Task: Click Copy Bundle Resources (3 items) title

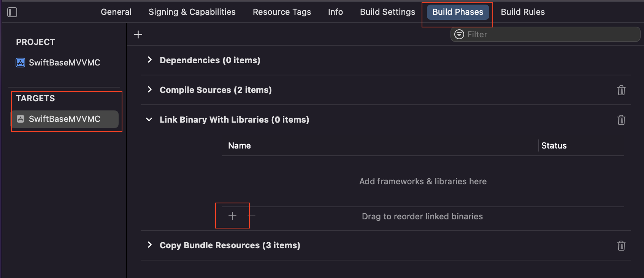Action: click(230, 245)
